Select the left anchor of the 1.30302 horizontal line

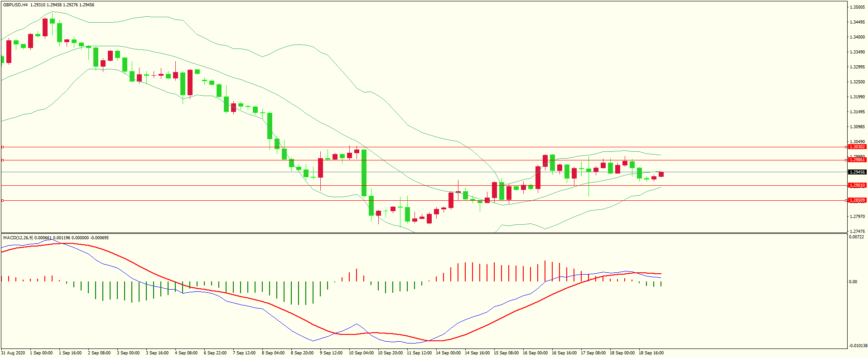tap(2, 147)
